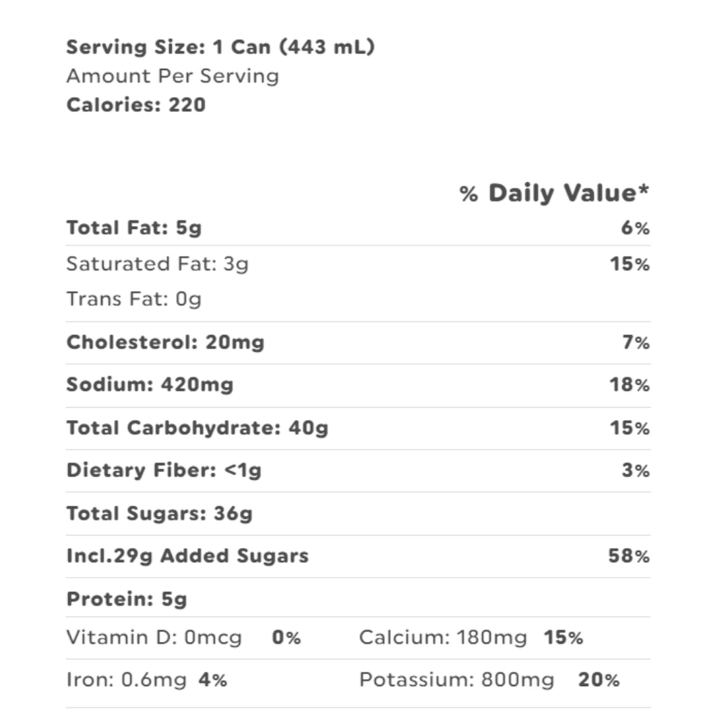Click the Saturated Fat: 3g entry
The width and height of the screenshot is (728, 728).
click(157, 264)
